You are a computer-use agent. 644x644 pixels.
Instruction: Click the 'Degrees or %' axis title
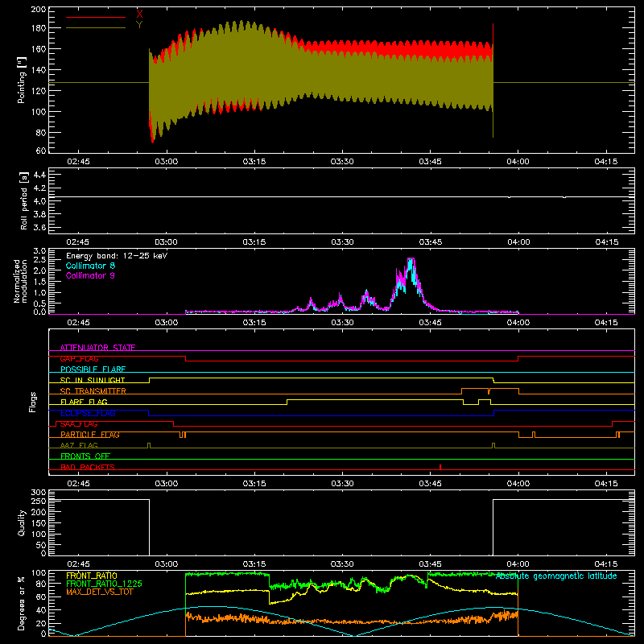22,603
